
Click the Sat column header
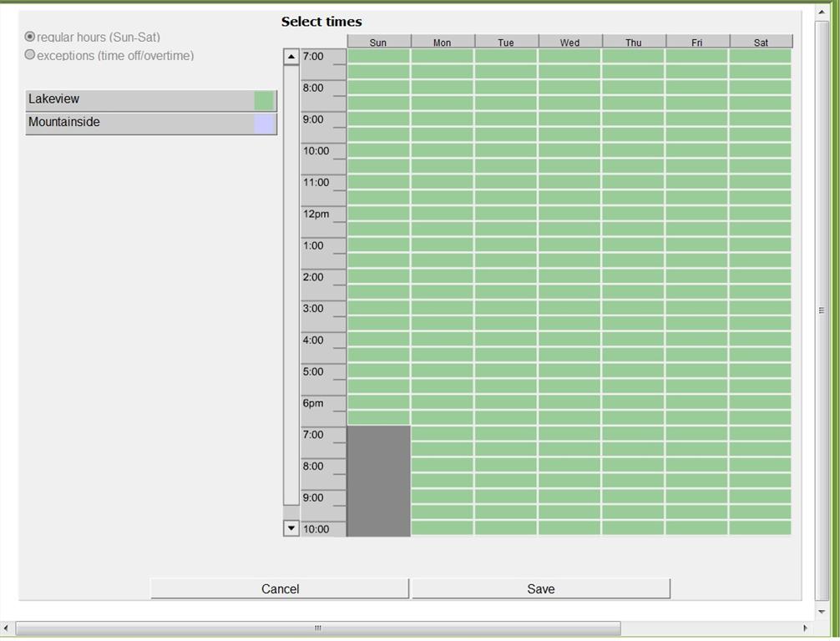[x=762, y=42]
